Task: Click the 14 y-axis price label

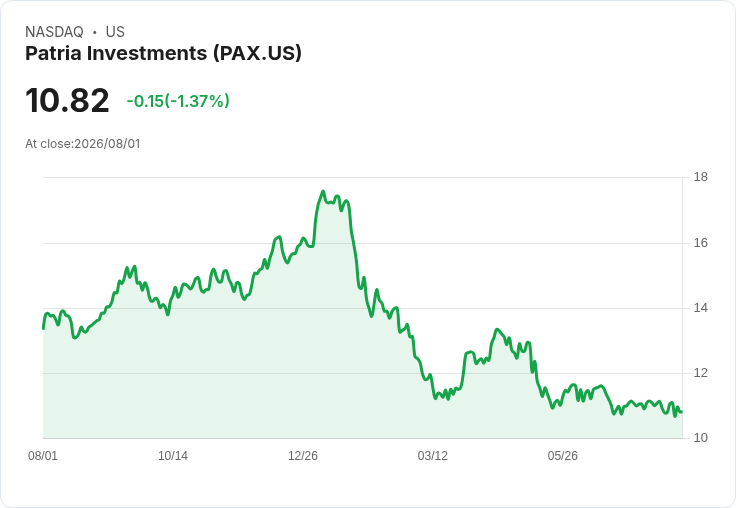Action: 700,308
